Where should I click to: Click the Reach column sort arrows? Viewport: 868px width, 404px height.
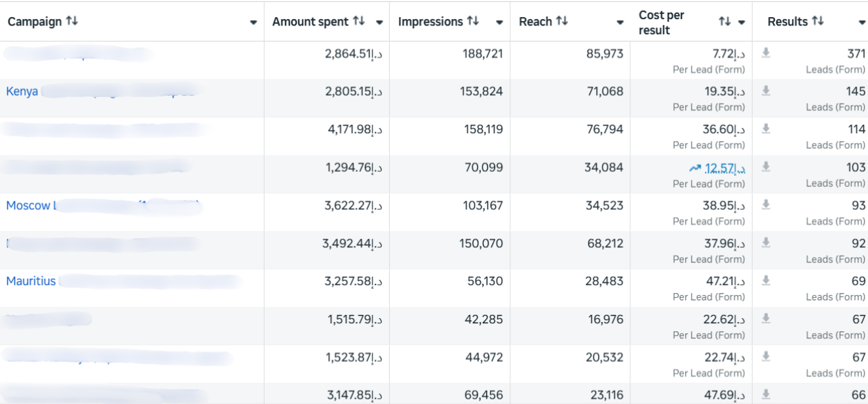[x=562, y=22]
